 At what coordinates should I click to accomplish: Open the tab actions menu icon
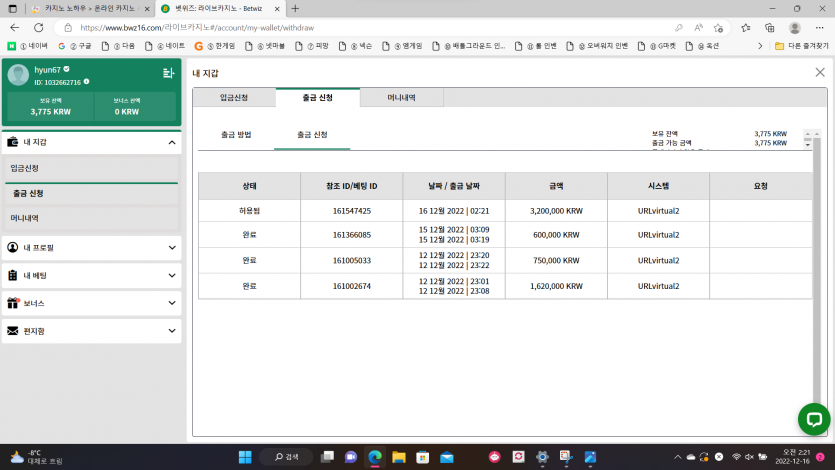13,9
